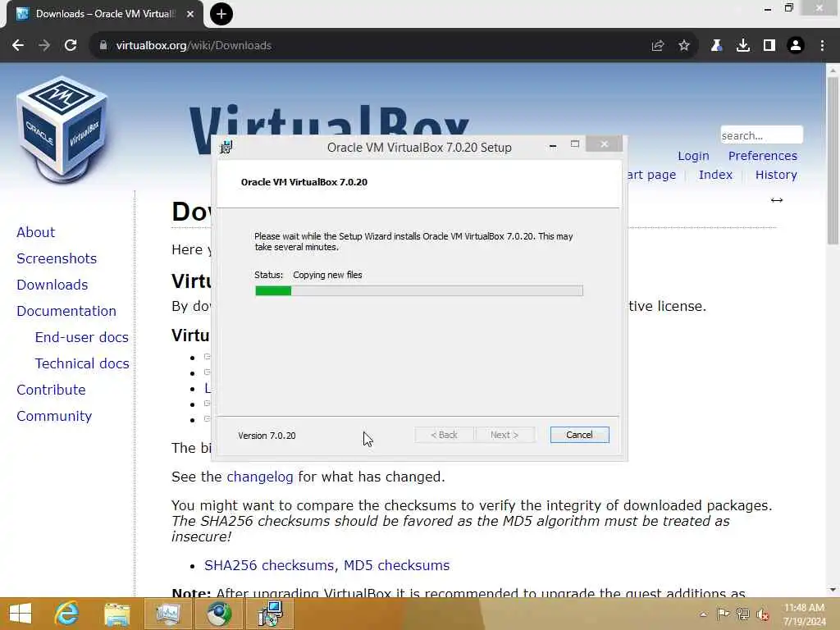Click the share page icon in address bar
The height and width of the screenshot is (630, 840).
pos(658,46)
